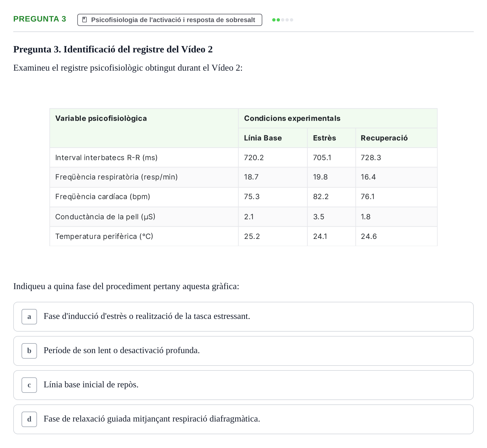Click the value 1.8 in the table
This screenshot has width=487, height=448.
click(366, 217)
